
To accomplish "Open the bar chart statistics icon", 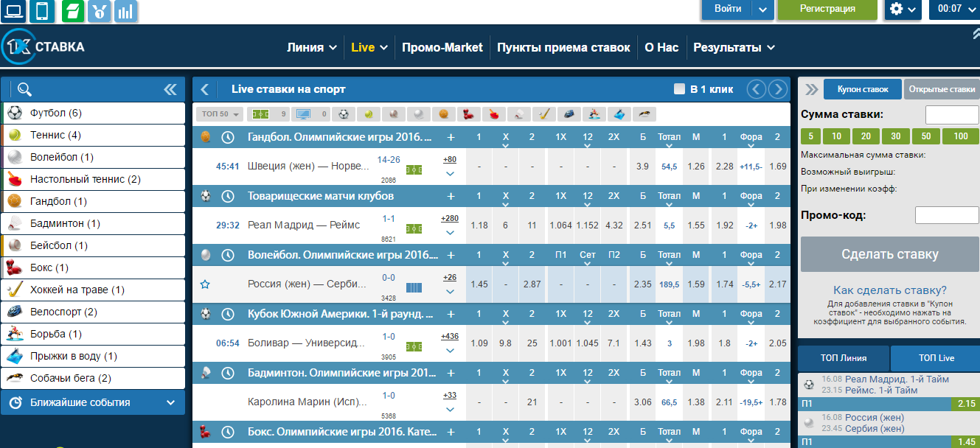I will point(125,10).
